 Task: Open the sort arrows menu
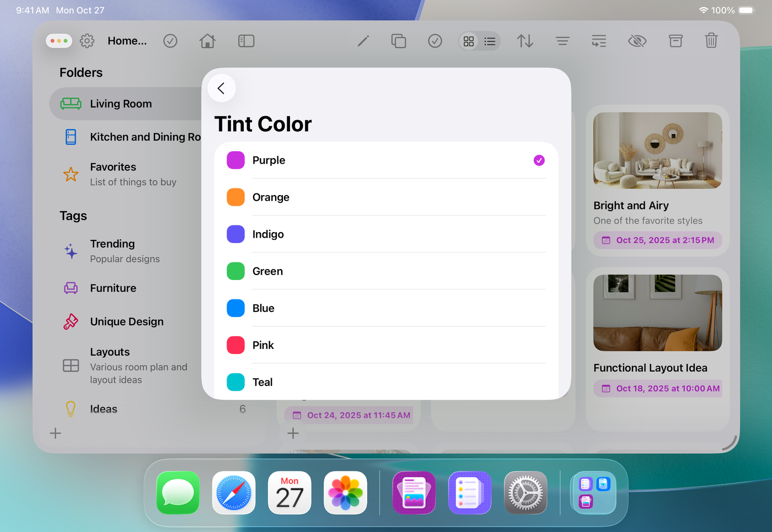pyautogui.click(x=525, y=41)
